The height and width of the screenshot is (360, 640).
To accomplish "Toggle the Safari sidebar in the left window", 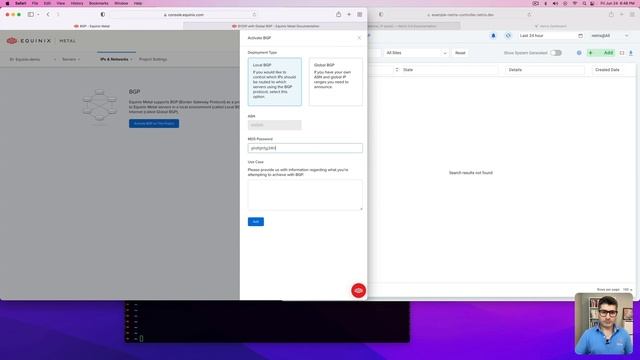I will point(31,14).
